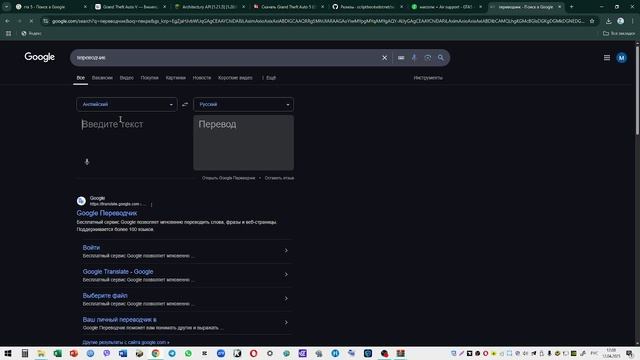
Task: Open the tab search arrow at top-left
Action: [6, 7]
